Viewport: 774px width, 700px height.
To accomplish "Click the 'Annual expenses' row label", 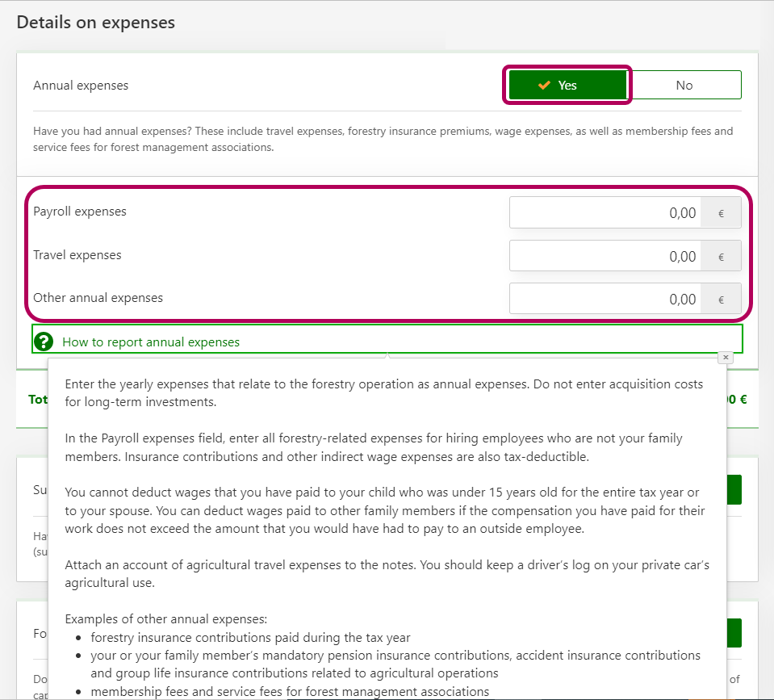I will click(81, 86).
